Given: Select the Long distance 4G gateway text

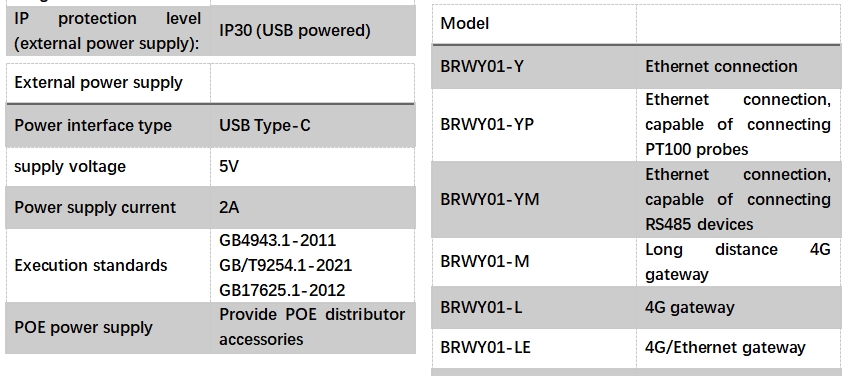Looking at the screenshot, I should 737,262.
